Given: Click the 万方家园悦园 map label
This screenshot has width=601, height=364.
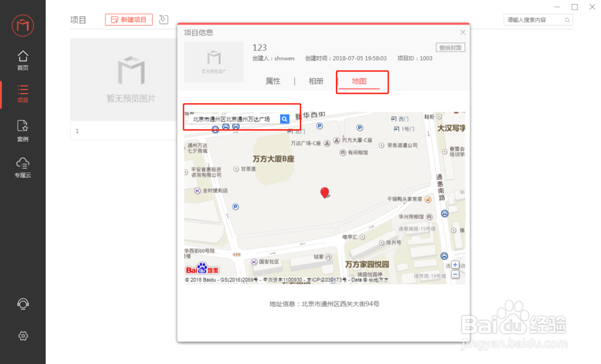Looking at the screenshot, I should click(x=367, y=264).
